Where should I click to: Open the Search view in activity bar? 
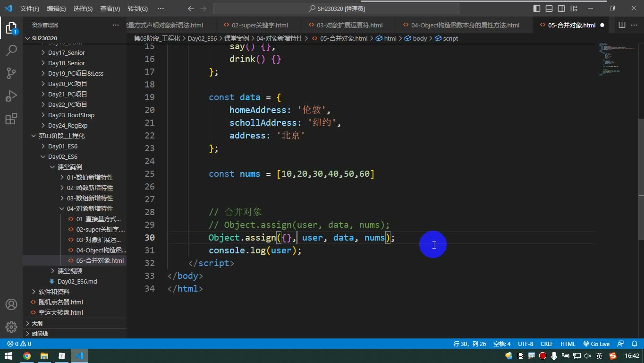pos(11,50)
